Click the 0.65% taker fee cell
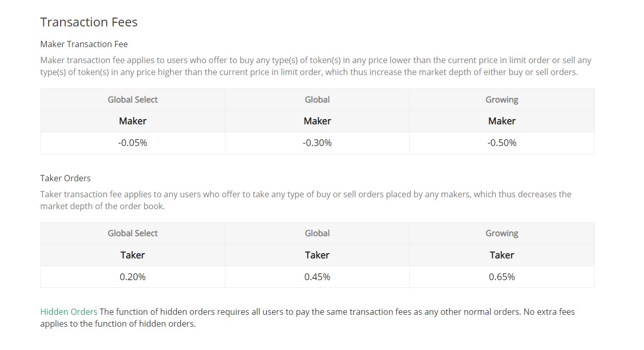Screen dimensions: 644x350 (x=502, y=277)
